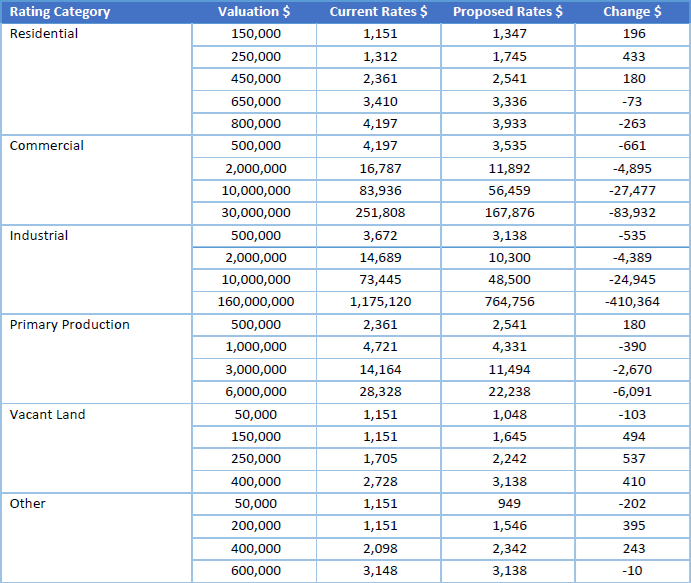Screen dimensions: 691x583
Task: Click proposed rate value 3,535
Action: tap(509, 146)
